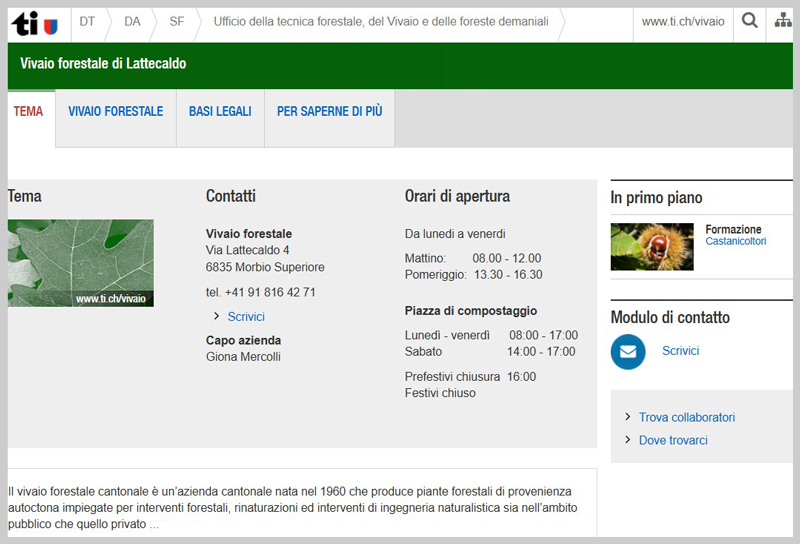The image size is (800, 544).
Task: Click chevron next to Dove trovarci
Action: [x=628, y=440]
